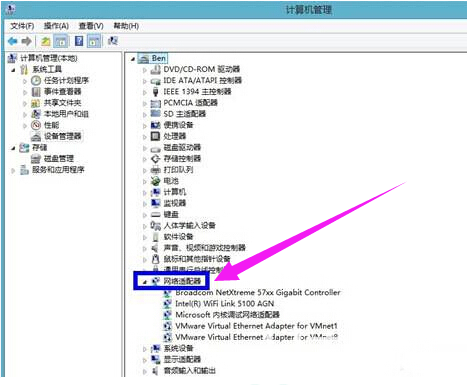467x386 pixels.
Task: Expand the 磁盘驱动器 category
Action: (x=145, y=148)
